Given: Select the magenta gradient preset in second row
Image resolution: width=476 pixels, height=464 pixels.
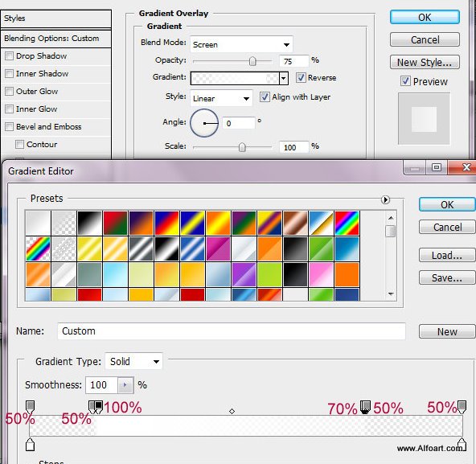Looking at the screenshot, I should (218, 249).
